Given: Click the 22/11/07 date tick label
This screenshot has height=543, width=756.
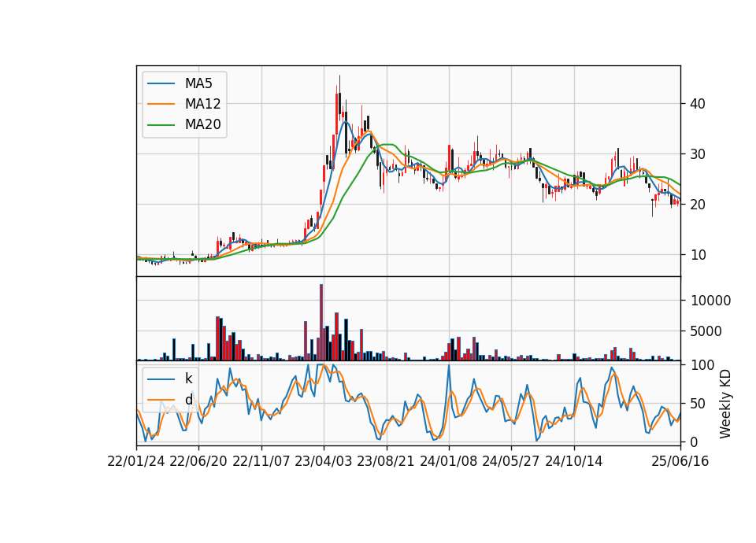Looking at the screenshot, I should (261, 461).
